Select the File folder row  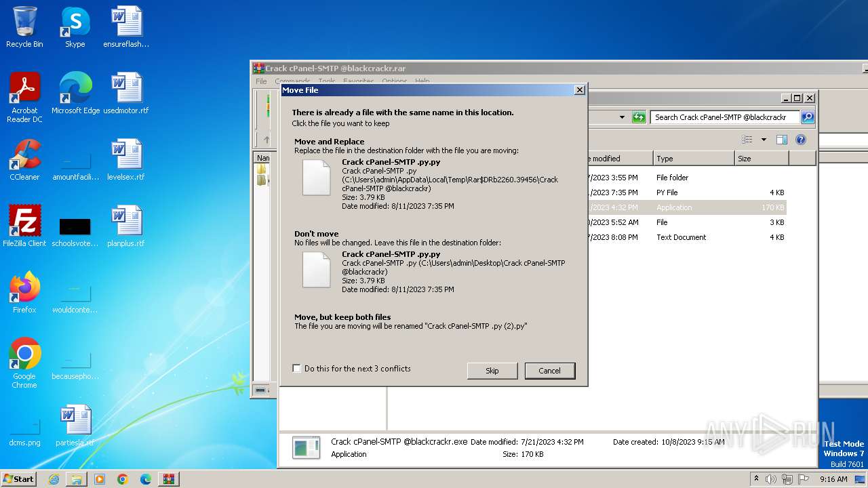tap(686, 178)
